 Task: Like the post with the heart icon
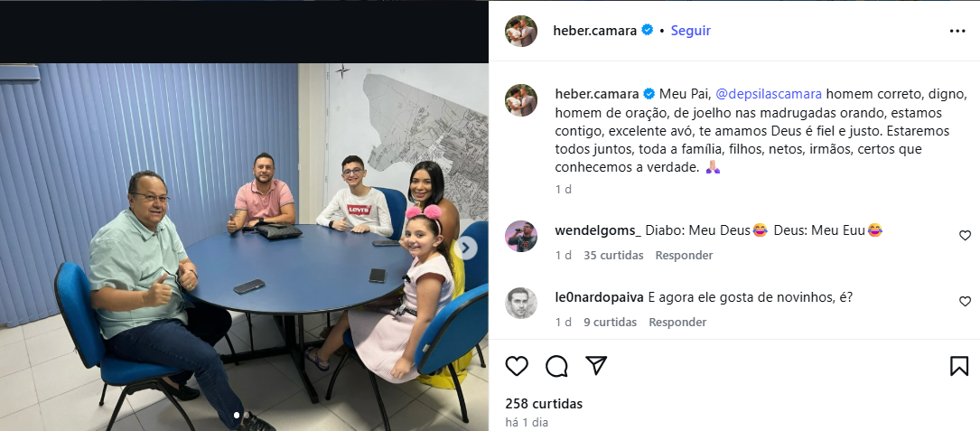coord(517,366)
